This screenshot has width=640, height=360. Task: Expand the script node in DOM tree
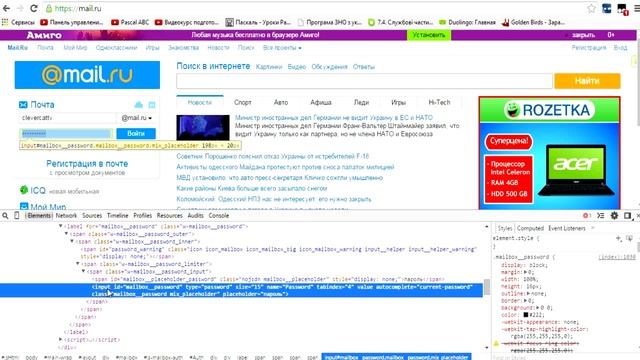pos(60,339)
